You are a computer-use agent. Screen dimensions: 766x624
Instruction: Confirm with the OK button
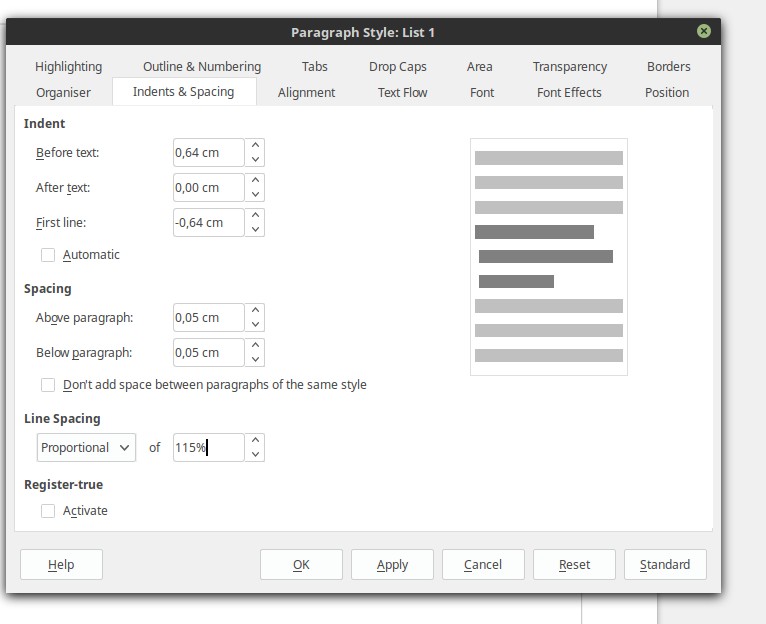pyautogui.click(x=301, y=564)
